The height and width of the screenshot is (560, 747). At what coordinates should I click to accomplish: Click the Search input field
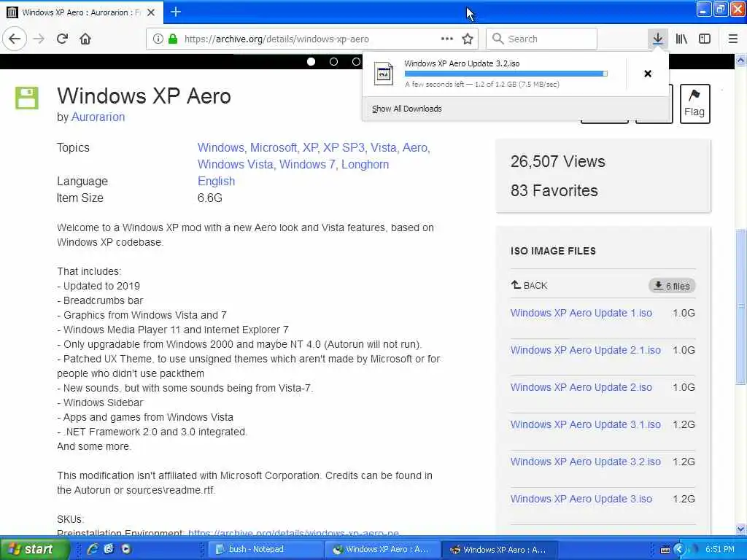pos(541,39)
